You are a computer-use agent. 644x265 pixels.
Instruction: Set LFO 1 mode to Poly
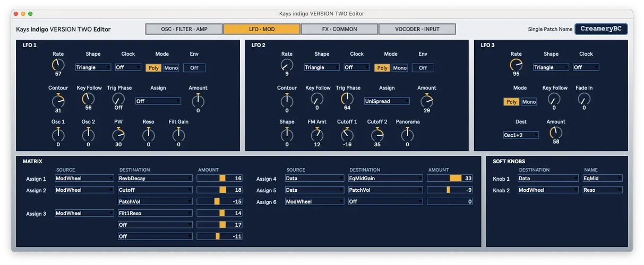(154, 68)
